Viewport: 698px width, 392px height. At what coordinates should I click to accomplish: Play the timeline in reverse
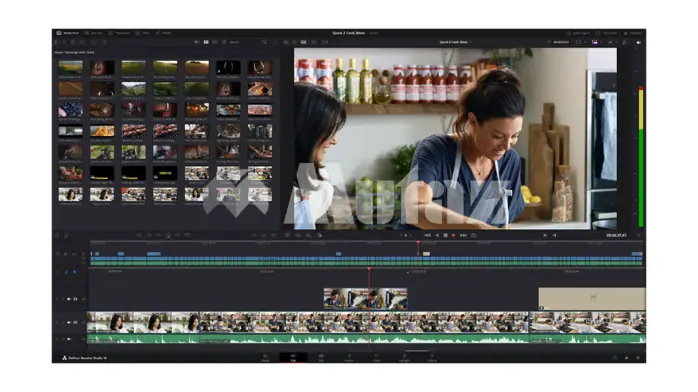[x=437, y=235]
